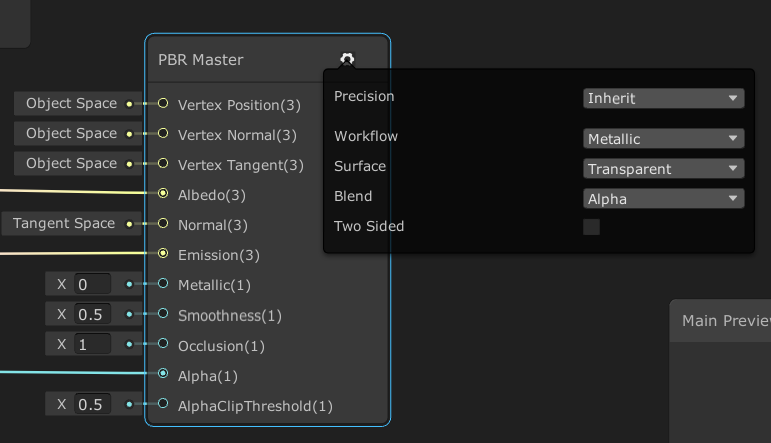Click the PBR Master settings gear icon
This screenshot has height=443, width=771.
point(347,59)
